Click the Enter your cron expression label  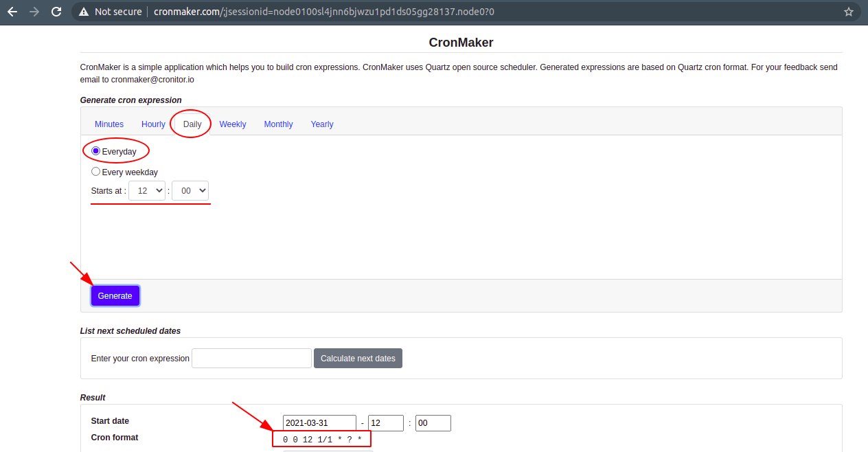point(140,359)
